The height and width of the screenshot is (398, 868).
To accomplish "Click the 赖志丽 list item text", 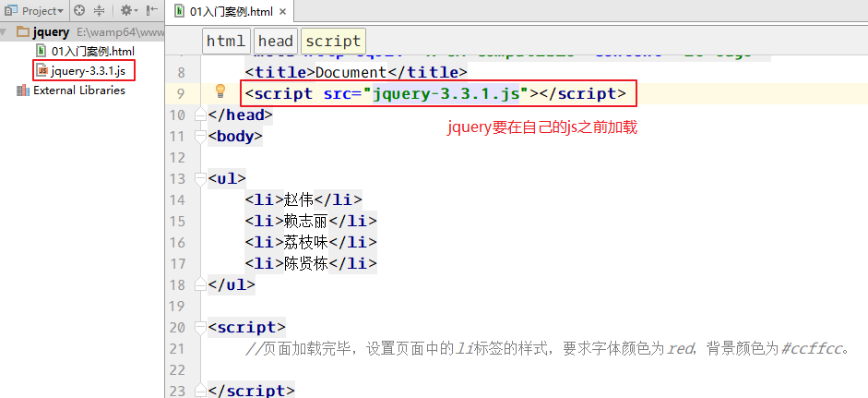I will pyautogui.click(x=306, y=221).
